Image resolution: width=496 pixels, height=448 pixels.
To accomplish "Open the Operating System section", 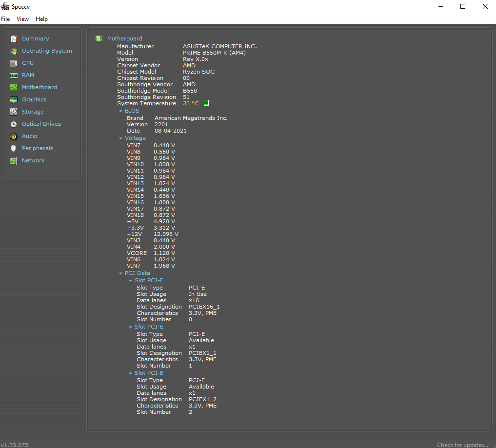I will pyautogui.click(x=47, y=51).
